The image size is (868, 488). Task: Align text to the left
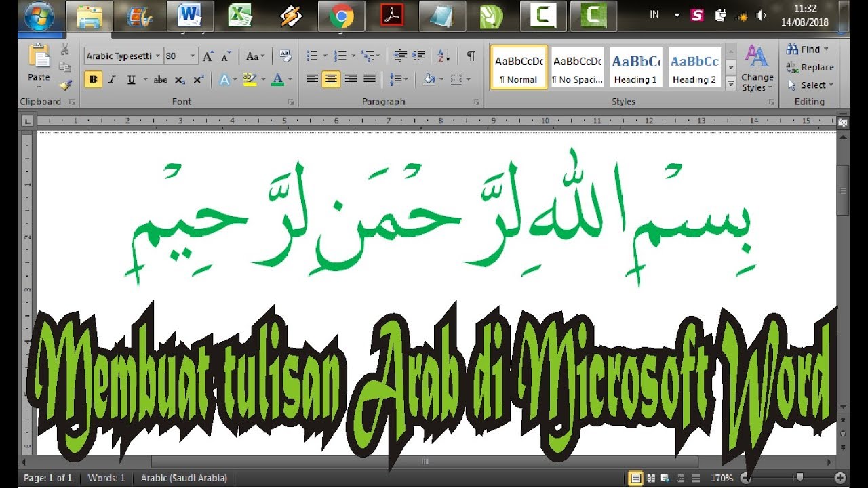[x=313, y=79]
